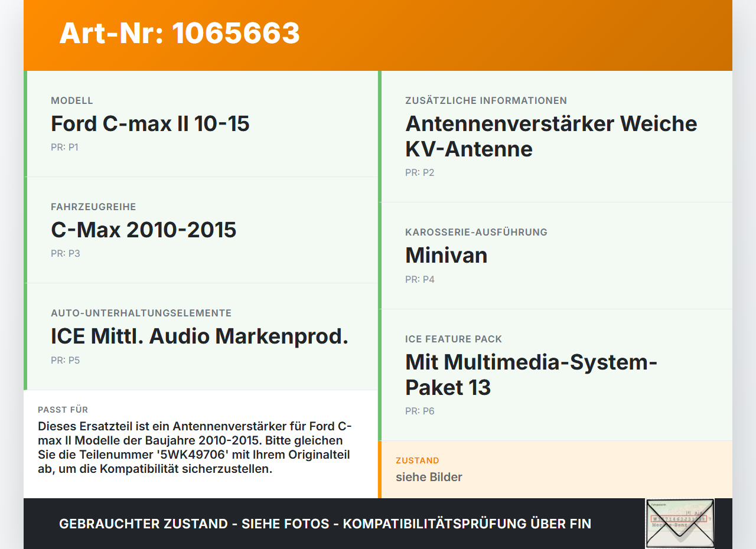Viewport: 756px width, 549px height.
Task: Select ICE Mittl. Audio Markenprod. value
Action: (200, 336)
